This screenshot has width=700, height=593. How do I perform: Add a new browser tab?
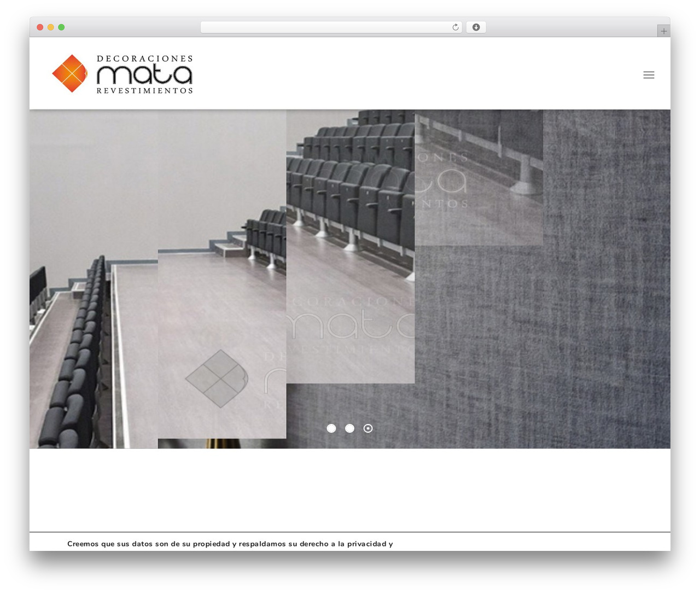pyautogui.click(x=663, y=31)
